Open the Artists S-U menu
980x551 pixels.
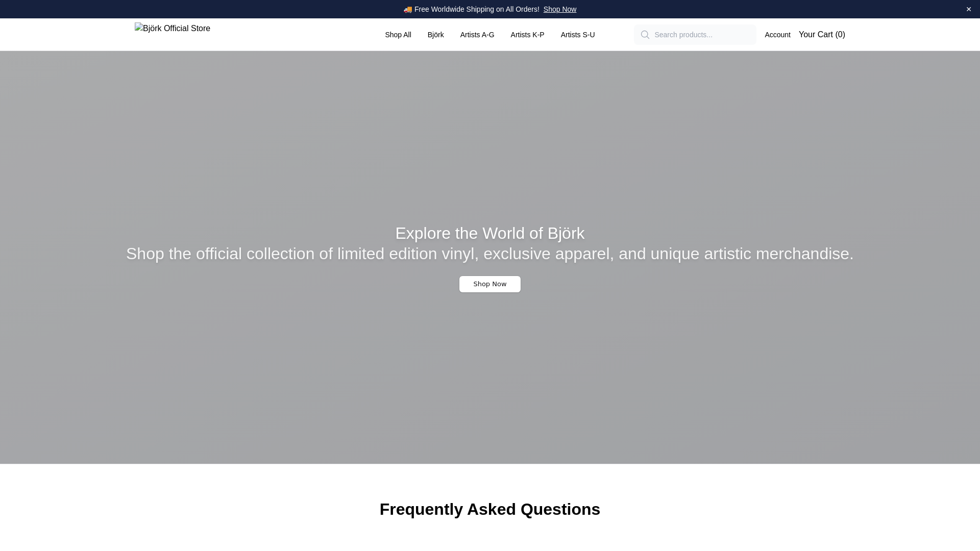point(578,35)
